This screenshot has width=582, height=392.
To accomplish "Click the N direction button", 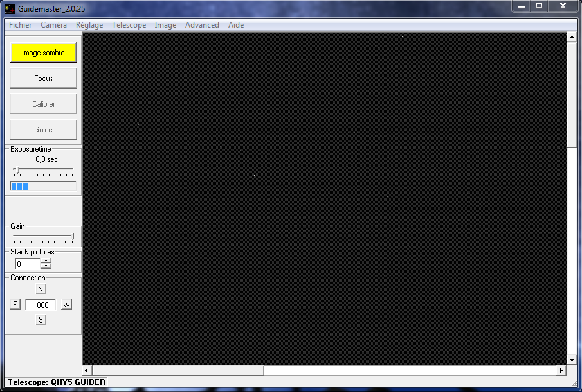I will point(41,289).
